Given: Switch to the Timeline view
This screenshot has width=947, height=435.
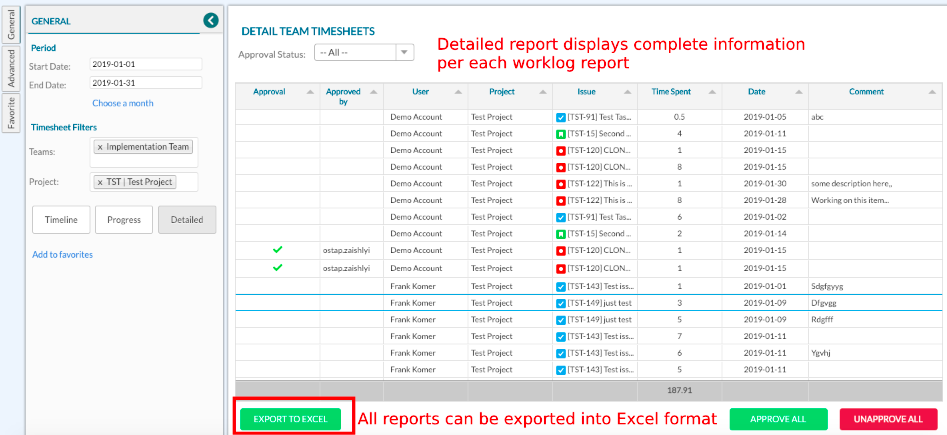Looking at the screenshot, I should (61, 220).
